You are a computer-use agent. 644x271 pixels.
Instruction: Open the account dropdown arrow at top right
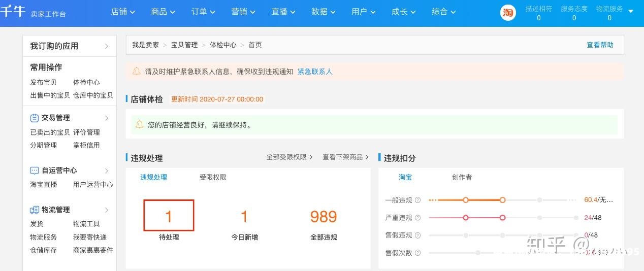pos(630,11)
